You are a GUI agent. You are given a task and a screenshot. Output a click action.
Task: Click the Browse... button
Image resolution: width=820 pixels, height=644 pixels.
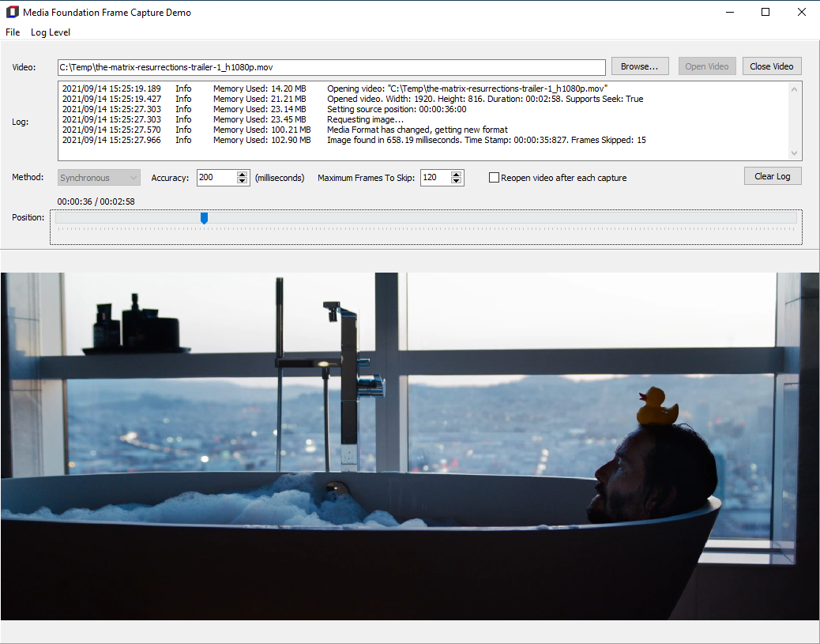[x=640, y=66]
